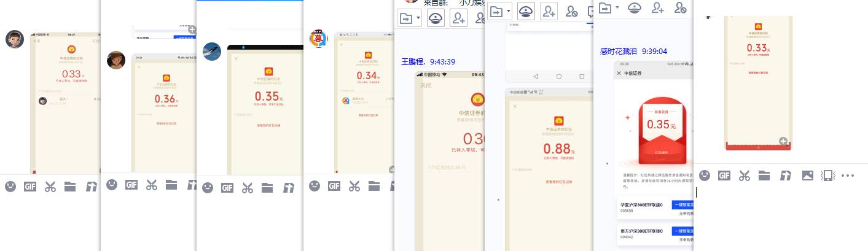Click sender name 感时花溅泪
This screenshot has height=251, width=868.
(619, 52)
